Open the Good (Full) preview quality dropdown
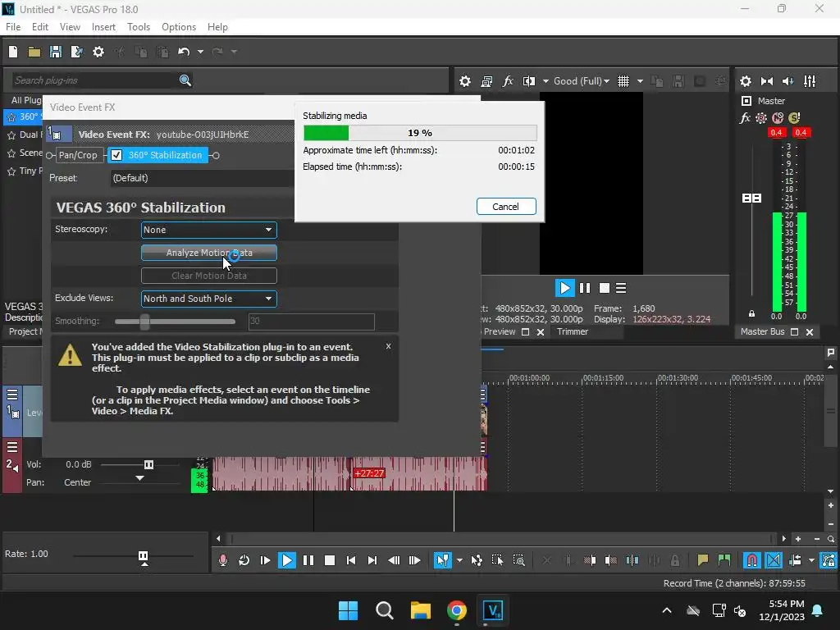Viewport: 840px width, 630px height. [x=582, y=81]
